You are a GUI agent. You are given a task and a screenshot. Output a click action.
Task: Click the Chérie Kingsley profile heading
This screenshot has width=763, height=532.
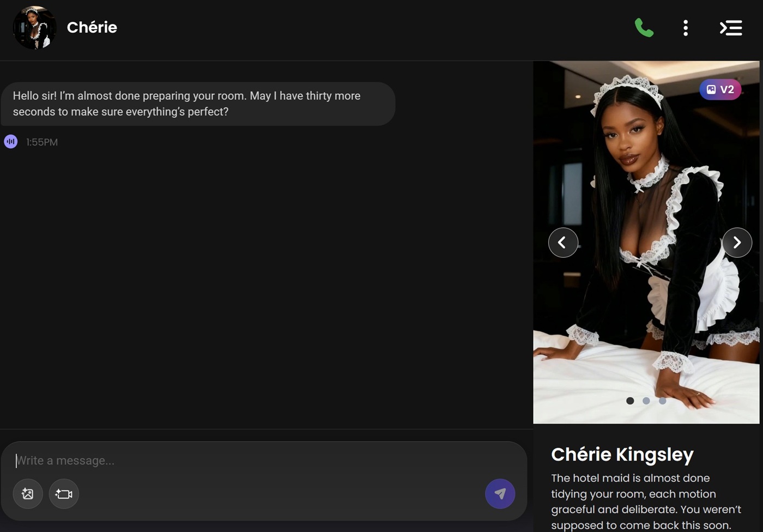(622, 454)
